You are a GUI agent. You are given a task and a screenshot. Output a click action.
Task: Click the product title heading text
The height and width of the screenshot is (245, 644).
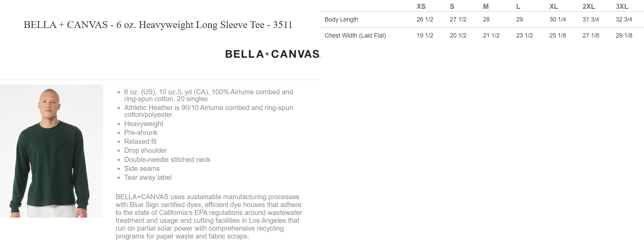coord(158,25)
